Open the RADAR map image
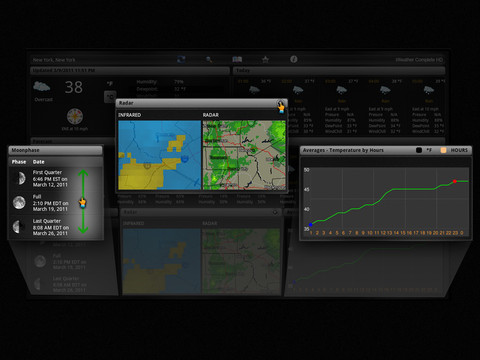The height and width of the screenshot is (360, 480). click(244, 155)
